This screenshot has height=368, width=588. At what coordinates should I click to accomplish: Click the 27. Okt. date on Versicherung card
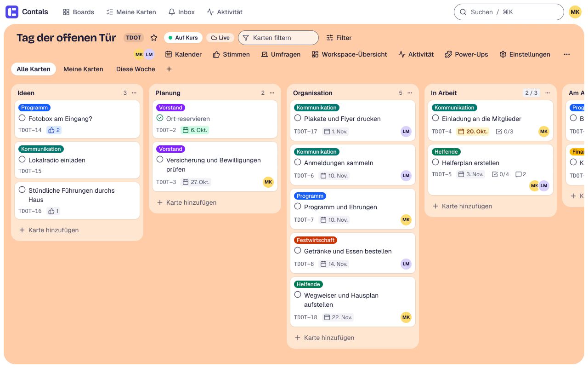[x=197, y=182]
